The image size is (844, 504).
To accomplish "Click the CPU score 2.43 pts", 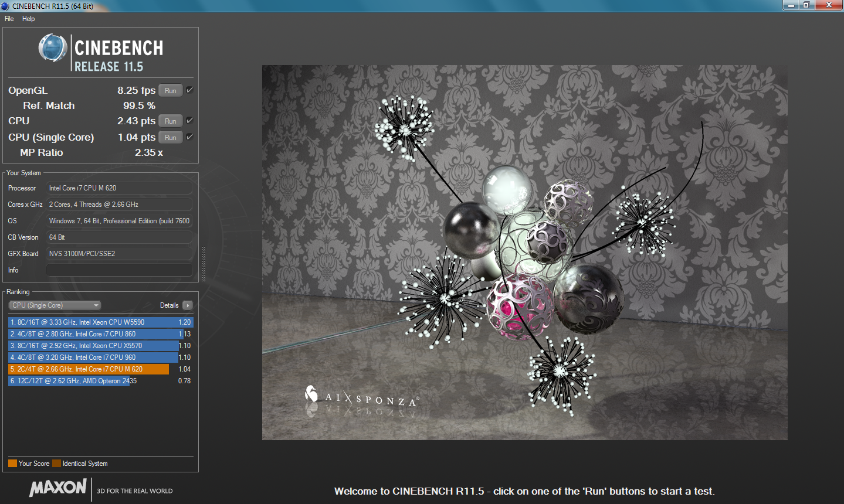I will pyautogui.click(x=136, y=121).
